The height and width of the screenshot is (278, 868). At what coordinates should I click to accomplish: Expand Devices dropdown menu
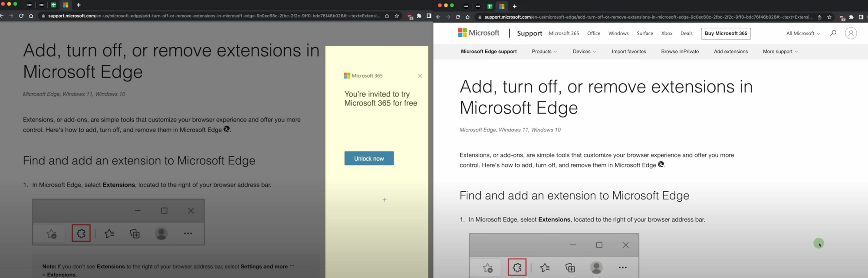click(x=584, y=52)
